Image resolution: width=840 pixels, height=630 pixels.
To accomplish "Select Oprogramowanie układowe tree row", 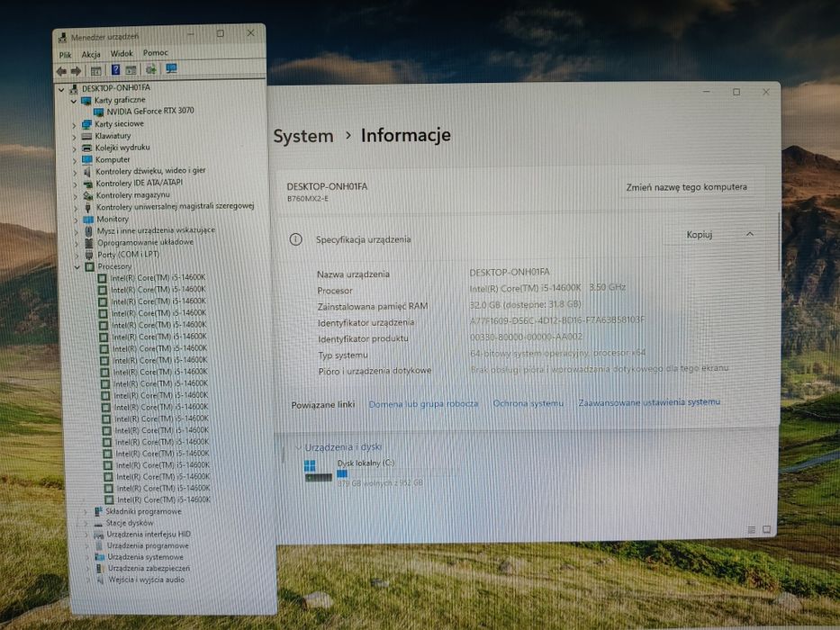I will pyautogui.click(x=145, y=242).
